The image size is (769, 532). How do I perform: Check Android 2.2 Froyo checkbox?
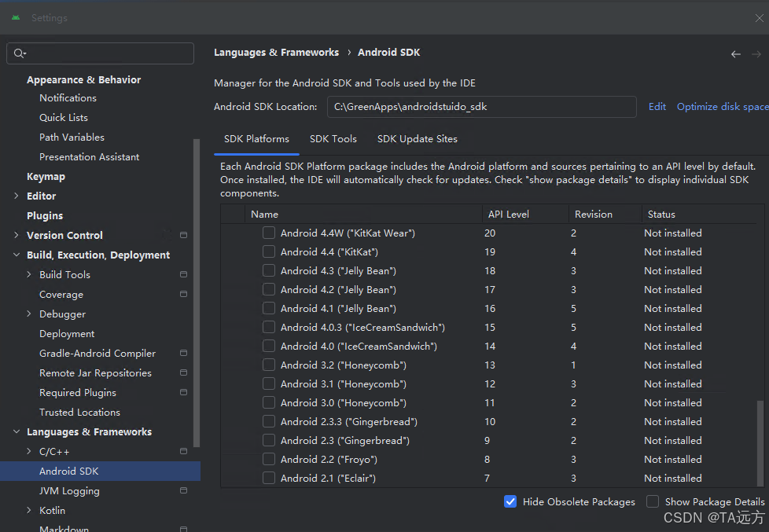269,460
